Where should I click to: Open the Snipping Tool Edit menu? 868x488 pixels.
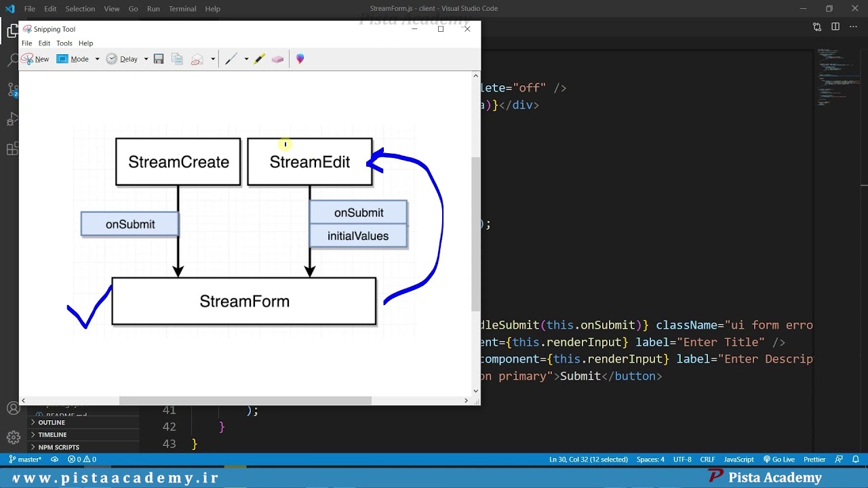pos(44,43)
